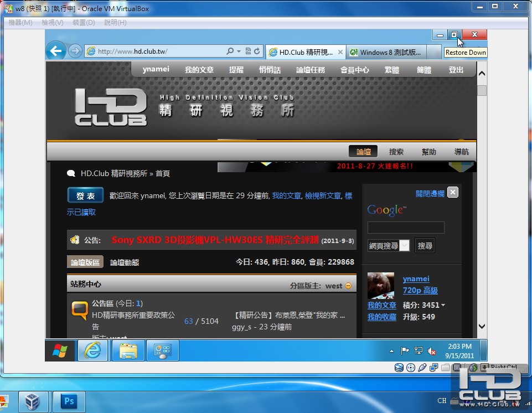Image resolution: width=532 pixels, height=413 pixels.
Task: Click the IE forward arrow button
Action: click(x=75, y=51)
